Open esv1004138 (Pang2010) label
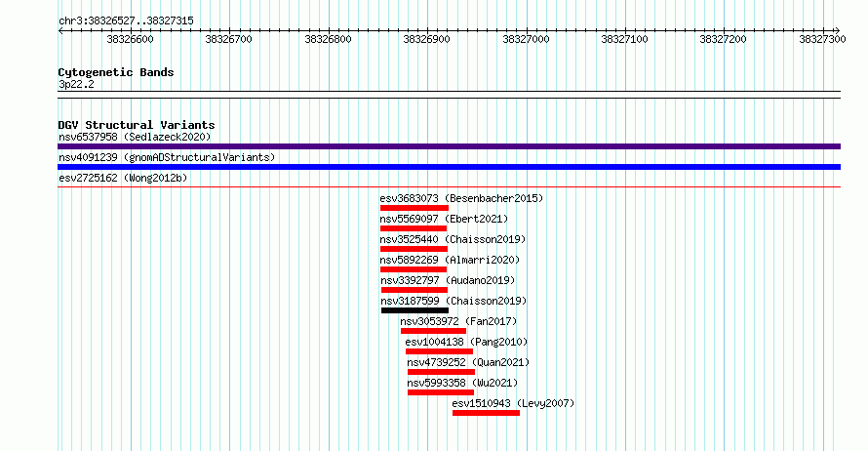 pos(466,342)
